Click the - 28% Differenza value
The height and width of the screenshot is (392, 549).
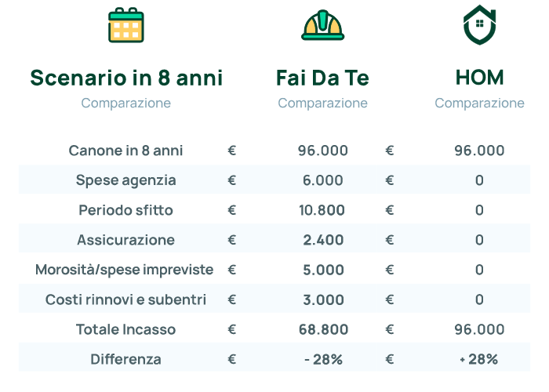point(323,359)
